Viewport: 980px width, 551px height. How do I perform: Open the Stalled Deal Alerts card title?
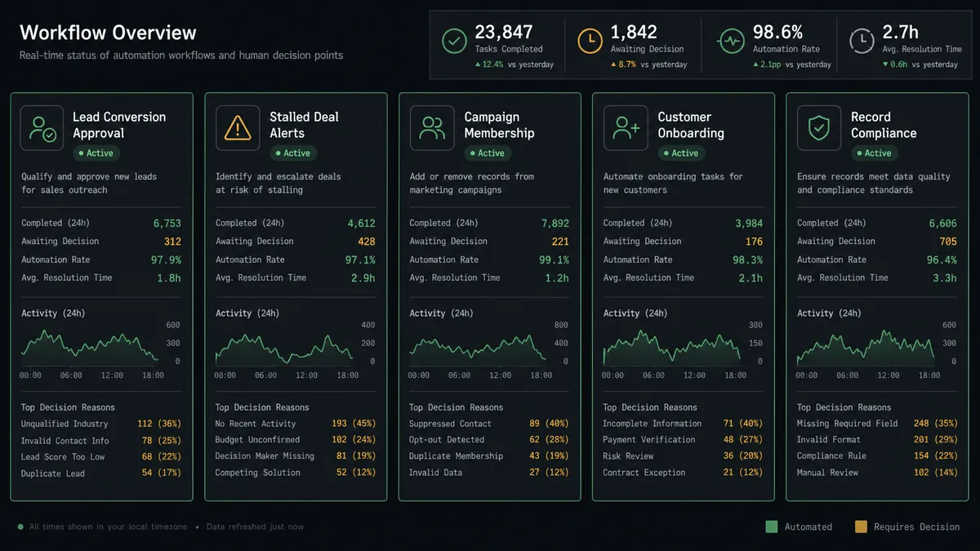[x=304, y=125]
